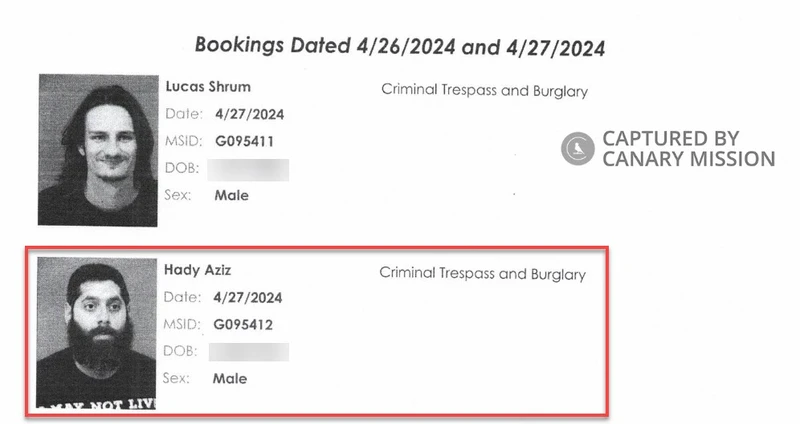Click the charge text inside the red box
The image size is (800, 424).
[483, 273]
